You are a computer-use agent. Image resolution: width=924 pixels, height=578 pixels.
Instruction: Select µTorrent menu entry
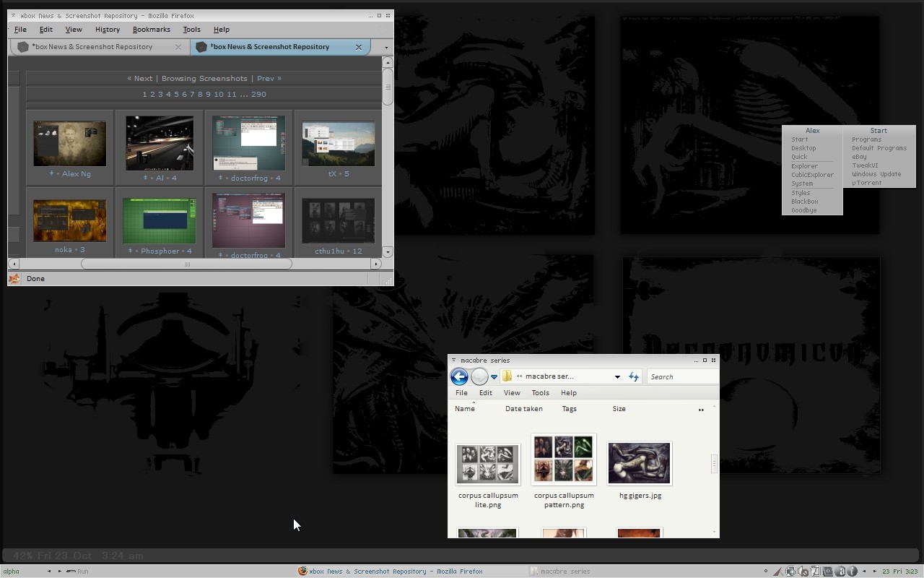[x=866, y=183]
